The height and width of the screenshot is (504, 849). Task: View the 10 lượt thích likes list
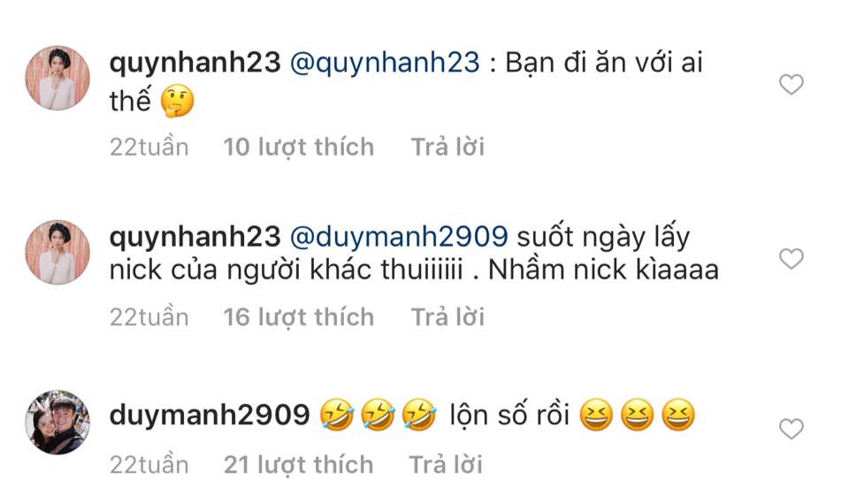pos(298,148)
